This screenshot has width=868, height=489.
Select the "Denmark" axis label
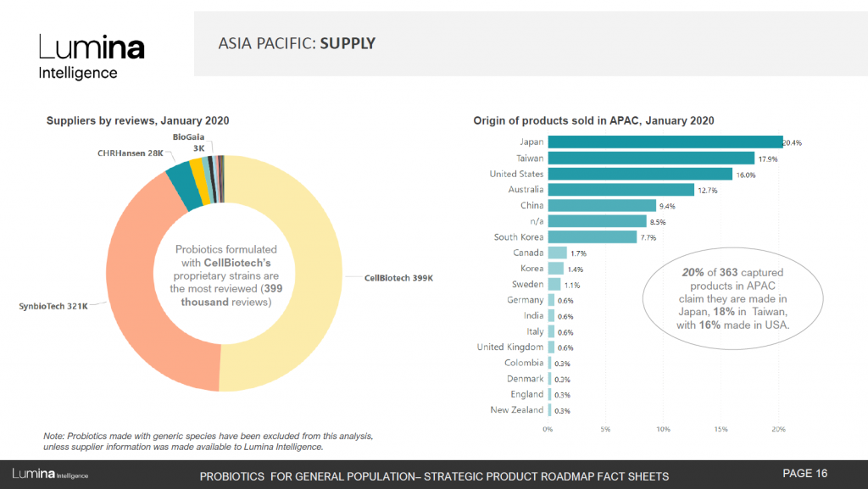tap(526, 379)
